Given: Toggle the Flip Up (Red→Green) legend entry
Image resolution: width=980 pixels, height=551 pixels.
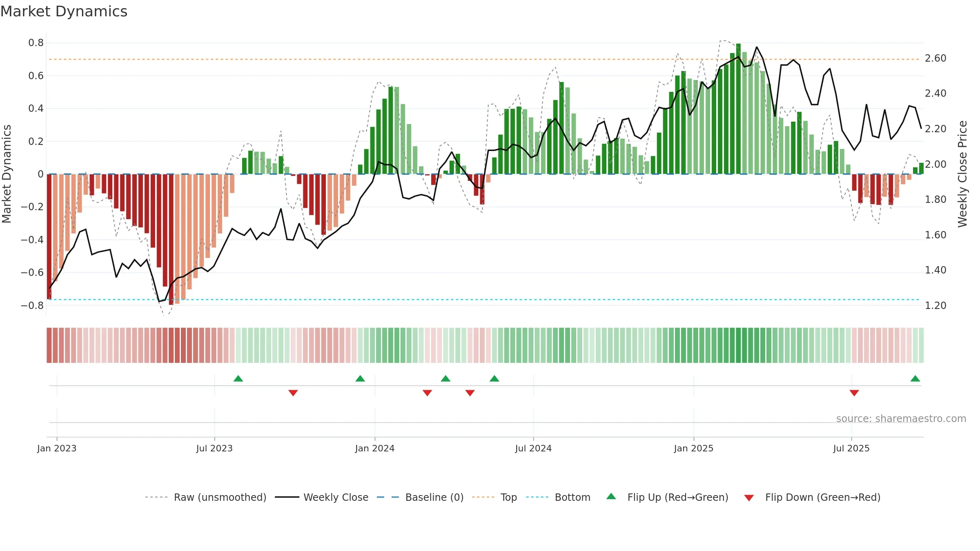Looking at the screenshot, I should pyautogui.click(x=667, y=497).
